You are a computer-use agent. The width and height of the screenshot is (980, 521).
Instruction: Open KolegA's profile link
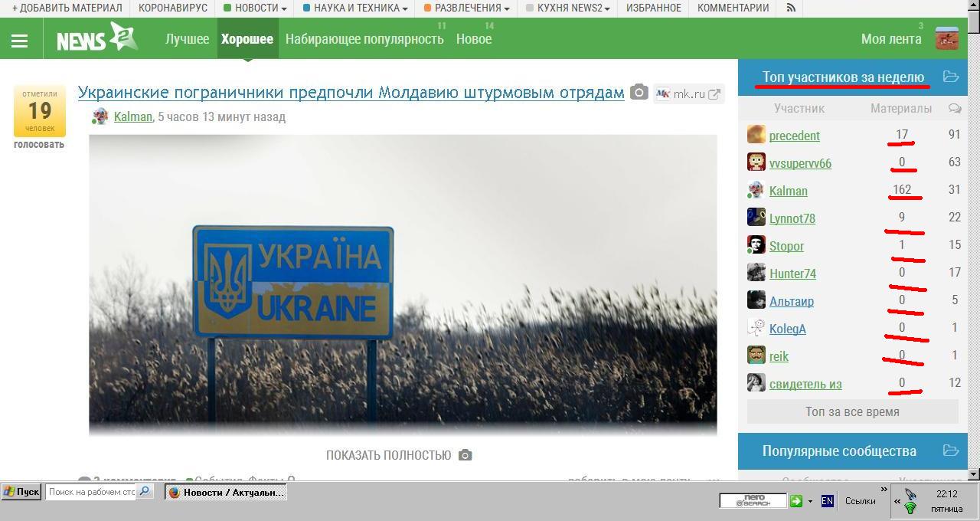click(x=788, y=329)
